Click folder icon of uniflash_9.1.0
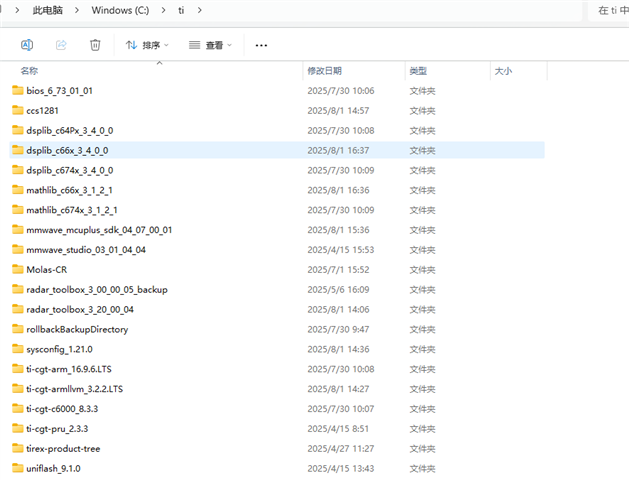 click(x=18, y=468)
